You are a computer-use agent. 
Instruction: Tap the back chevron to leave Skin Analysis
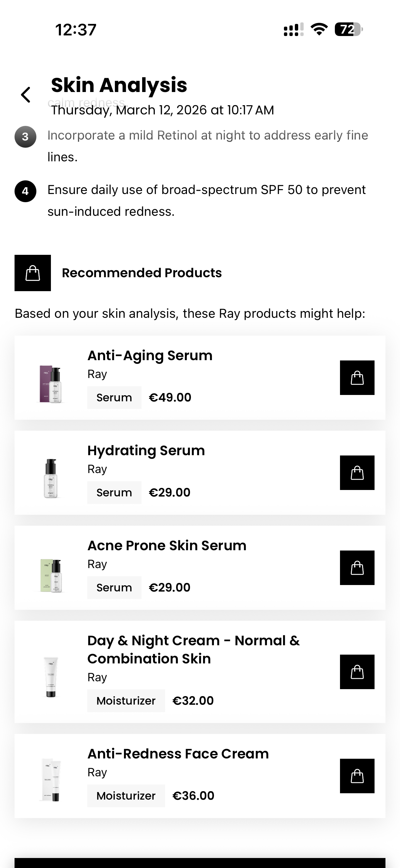26,95
